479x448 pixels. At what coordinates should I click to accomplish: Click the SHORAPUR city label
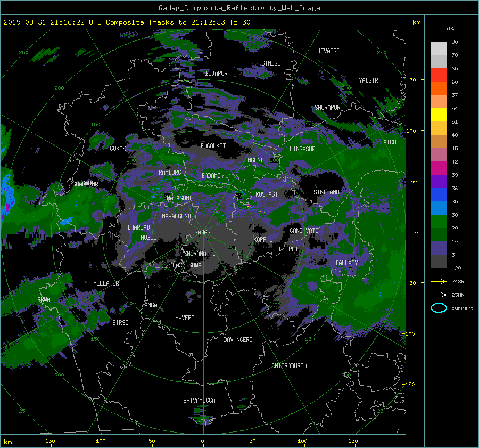pyautogui.click(x=327, y=108)
